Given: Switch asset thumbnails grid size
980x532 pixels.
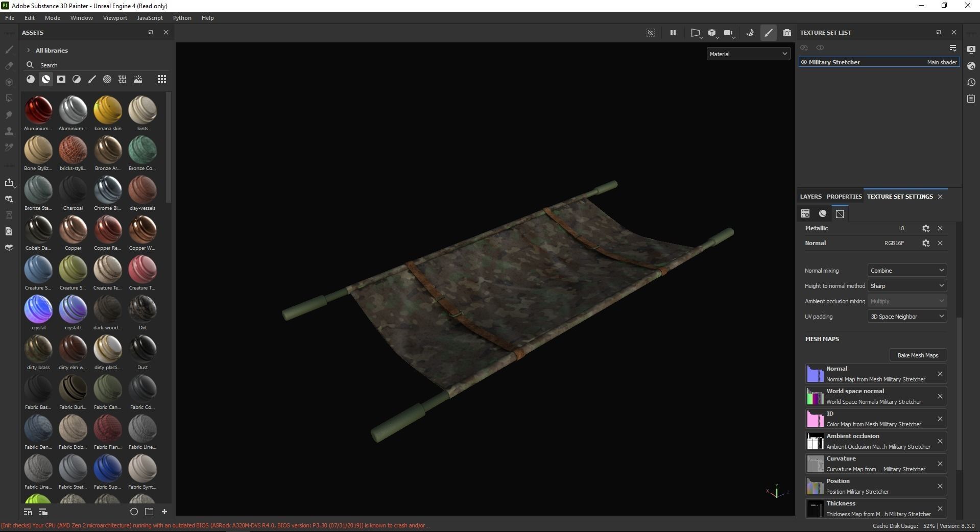Looking at the screenshot, I should [162, 79].
